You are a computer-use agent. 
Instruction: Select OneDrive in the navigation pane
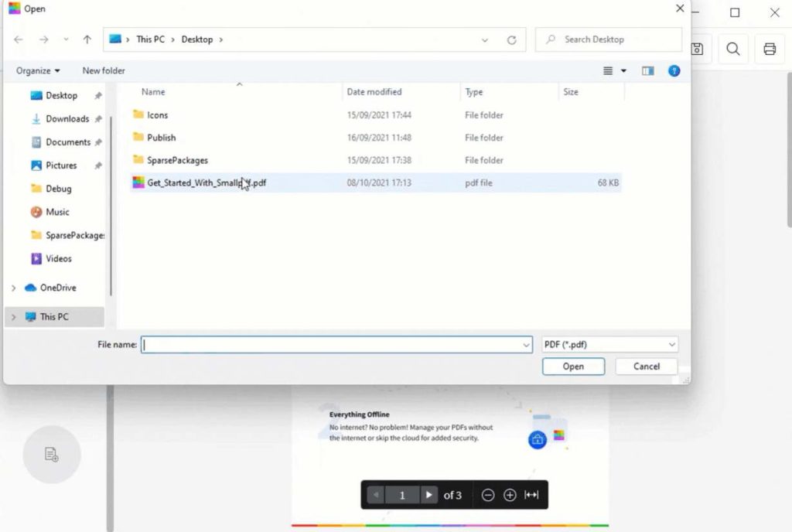[57, 288]
